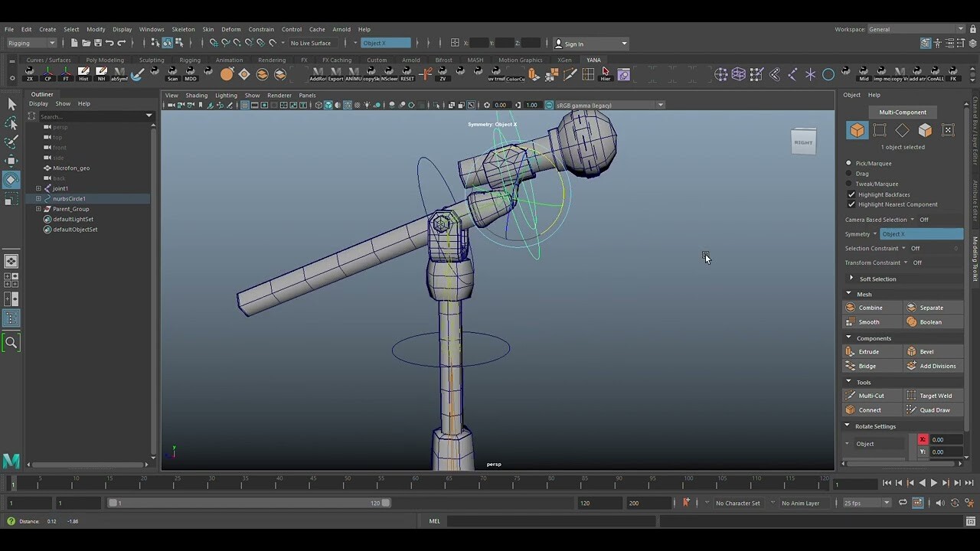Toggle Highlight Nearest Component off
Screen dimensions: 980x551
852,204
